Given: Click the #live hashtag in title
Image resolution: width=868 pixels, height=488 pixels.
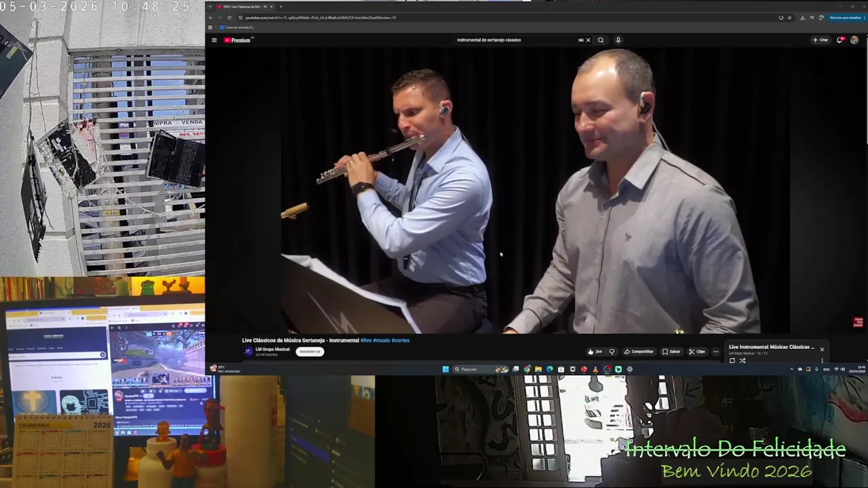Looking at the screenshot, I should click(367, 340).
